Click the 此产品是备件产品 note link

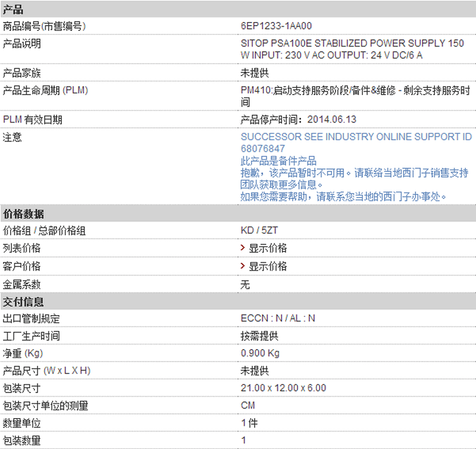(x=278, y=161)
